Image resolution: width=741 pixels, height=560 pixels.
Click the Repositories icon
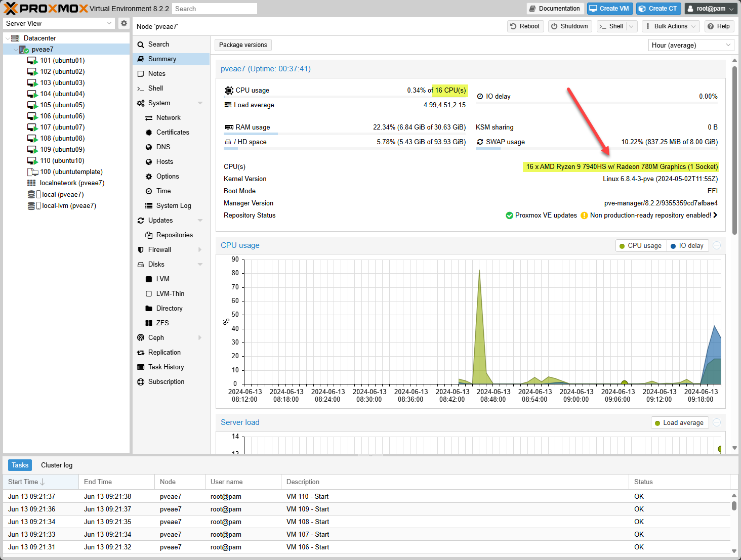point(149,235)
